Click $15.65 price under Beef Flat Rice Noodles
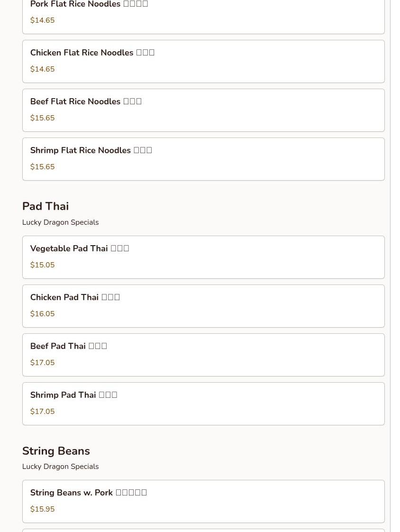 (42, 118)
